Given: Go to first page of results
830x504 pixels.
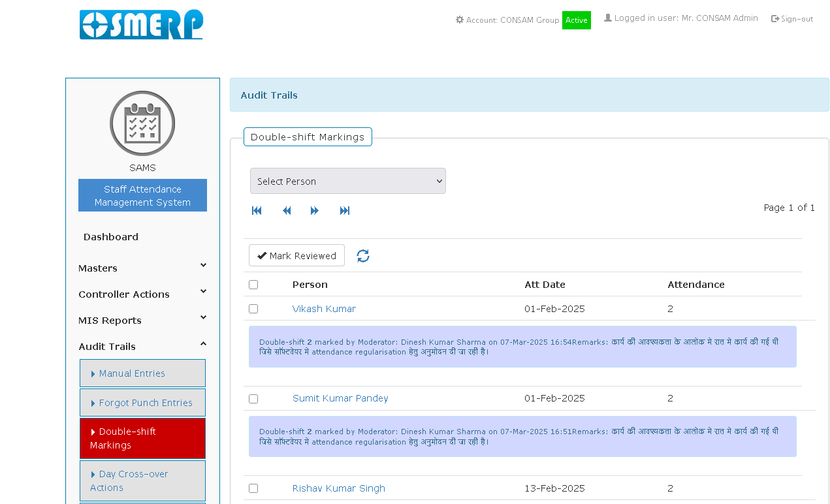Looking at the screenshot, I should (x=257, y=210).
